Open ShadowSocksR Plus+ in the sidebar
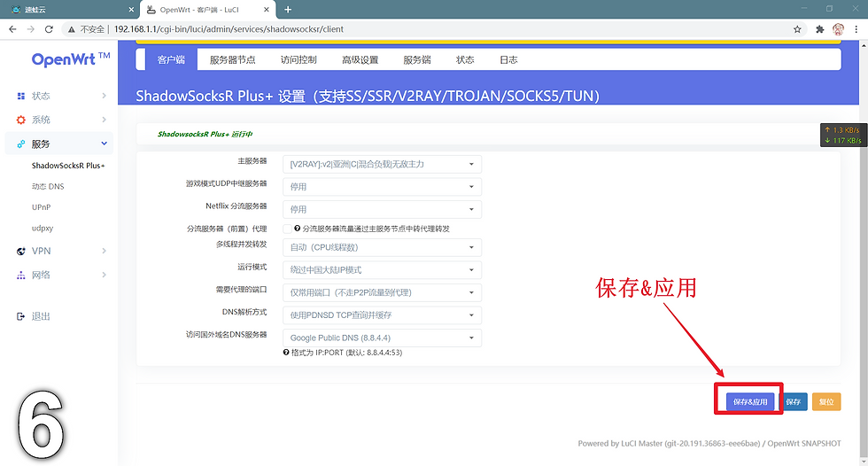Viewport: 868px width, 466px height. click(68, 166)
